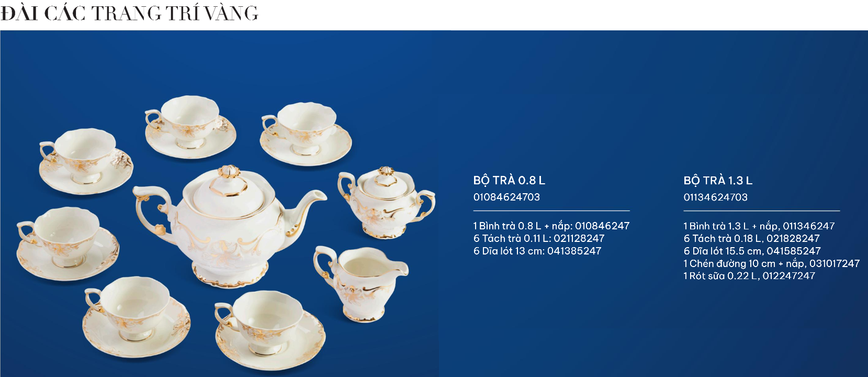Viewport: 868px width, 377px height.
Task: Click the line 1 Chén đường 10 cm + nắp
Action: (771, 263)
